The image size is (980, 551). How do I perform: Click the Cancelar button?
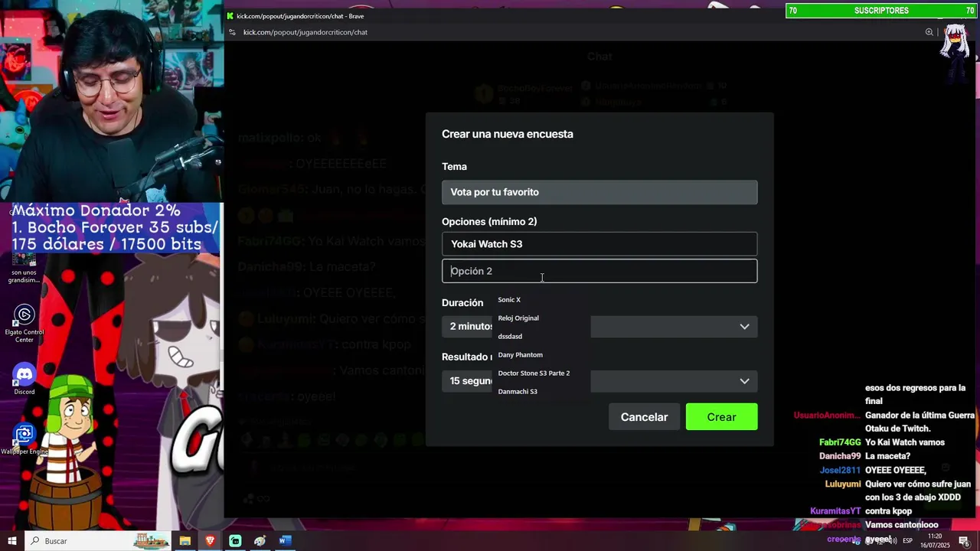coord(644,417)
